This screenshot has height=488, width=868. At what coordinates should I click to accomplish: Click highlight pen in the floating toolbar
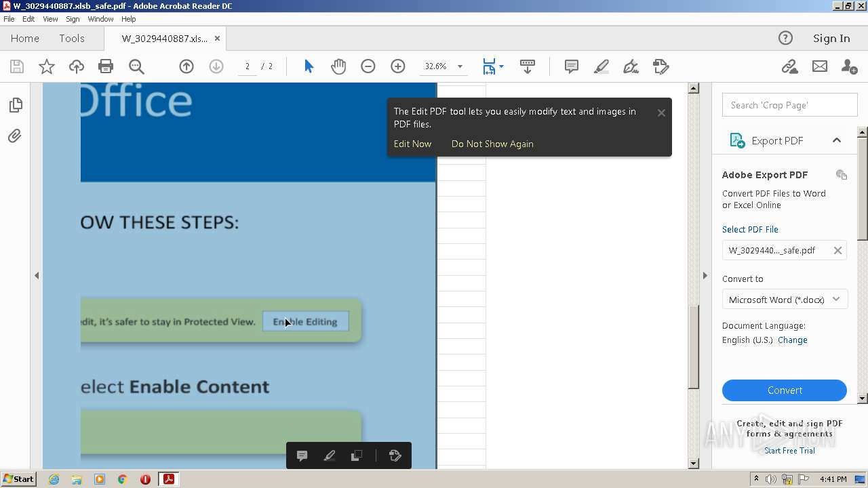point(330,455)
